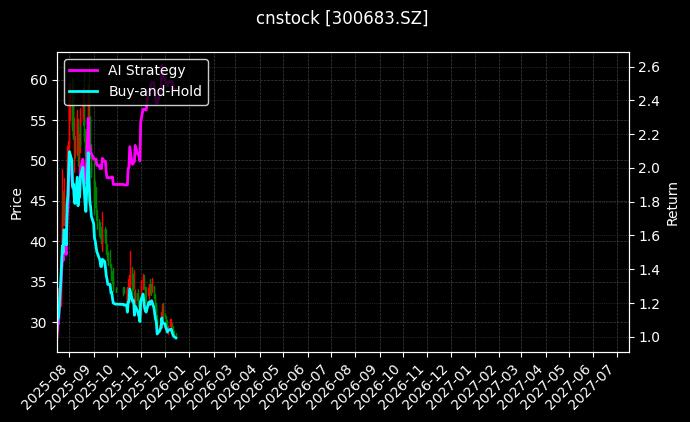This screenshot has height=422, width=690.
Task: Click the Return axis label
Action: coord(672,204)
